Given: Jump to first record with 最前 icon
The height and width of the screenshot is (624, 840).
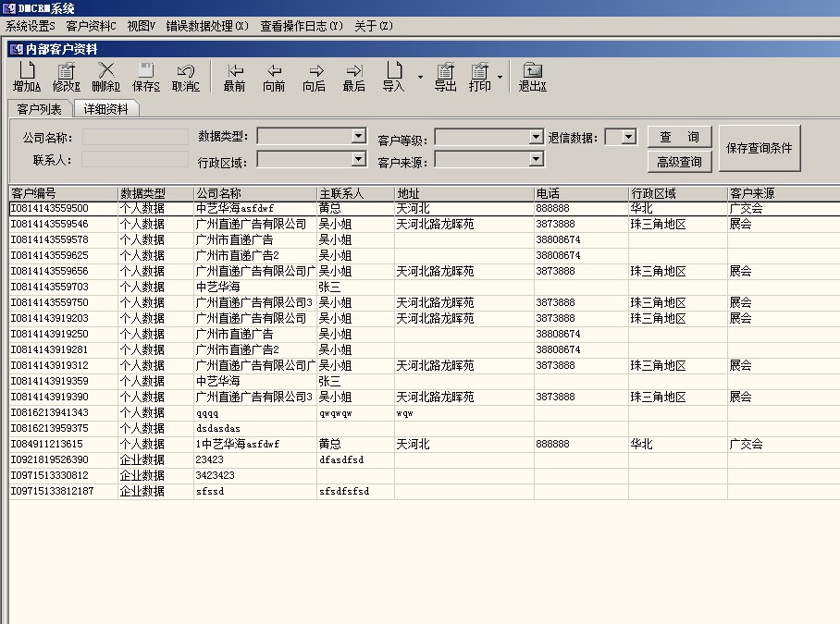Looking at the screenshot, I should tap(235, 77).
